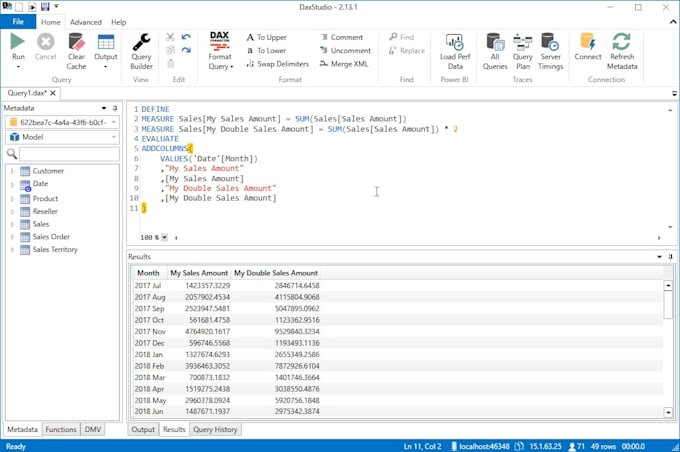Viewport: 680px width, 452px height.
Task: Expand the Product table
Action: click(x=13, y=199)
